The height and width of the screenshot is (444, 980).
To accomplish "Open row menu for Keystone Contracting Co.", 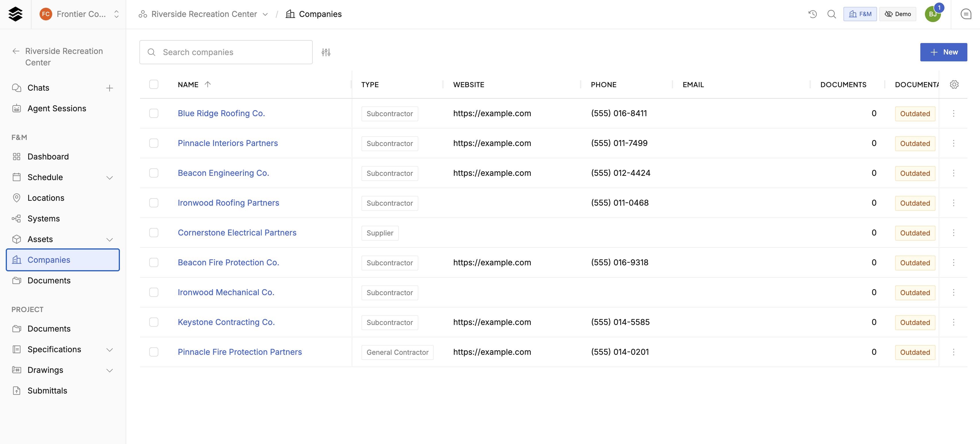I will [953, 322].
